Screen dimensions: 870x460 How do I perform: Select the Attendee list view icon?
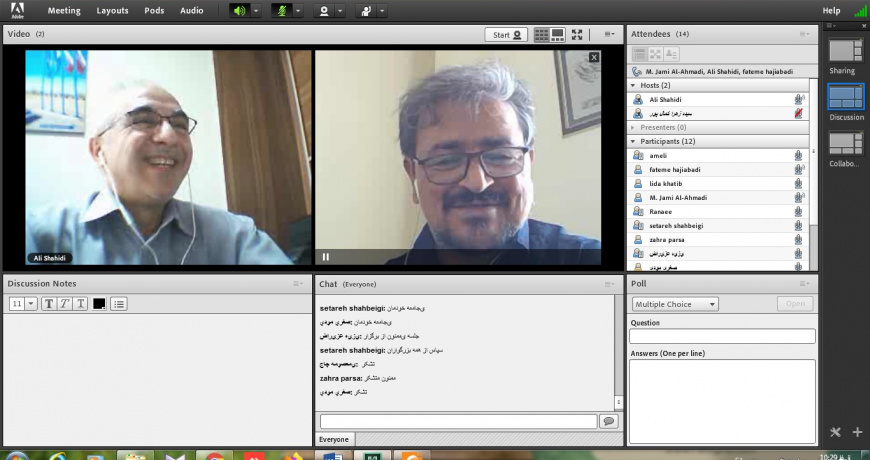(640, 54)
